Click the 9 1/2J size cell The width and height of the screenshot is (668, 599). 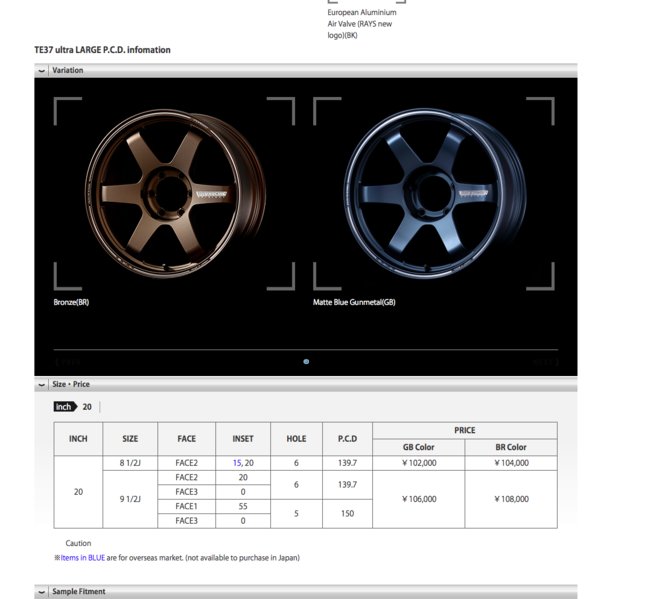tap(130, 499)
